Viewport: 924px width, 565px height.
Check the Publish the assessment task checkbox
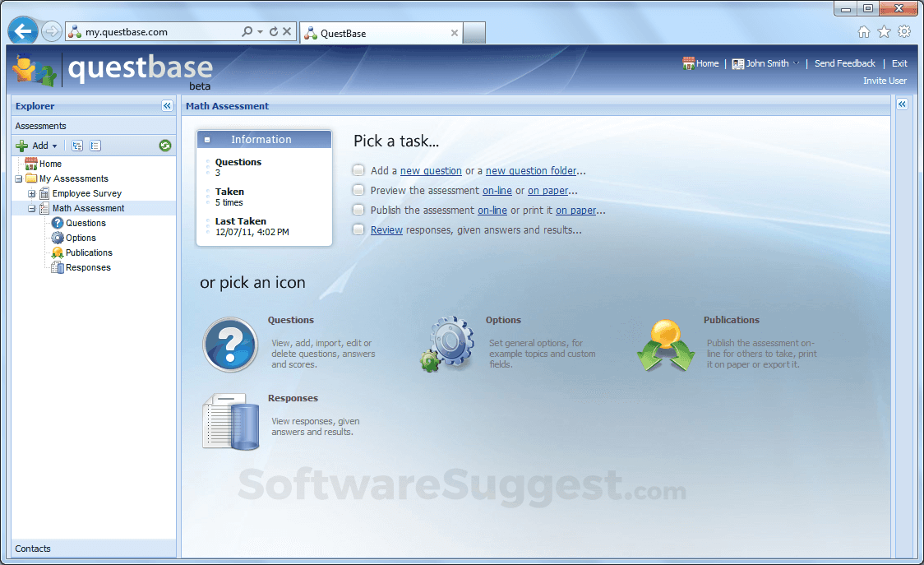358,210
